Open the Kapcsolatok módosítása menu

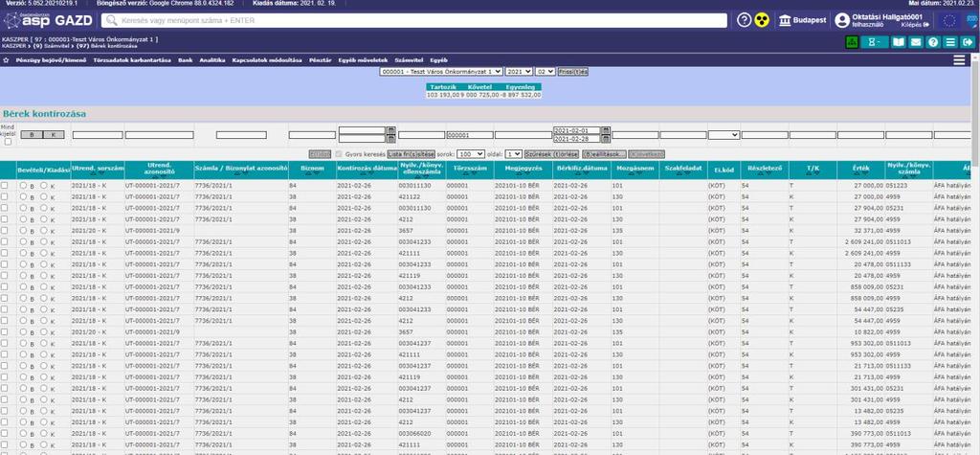(267, 60)
